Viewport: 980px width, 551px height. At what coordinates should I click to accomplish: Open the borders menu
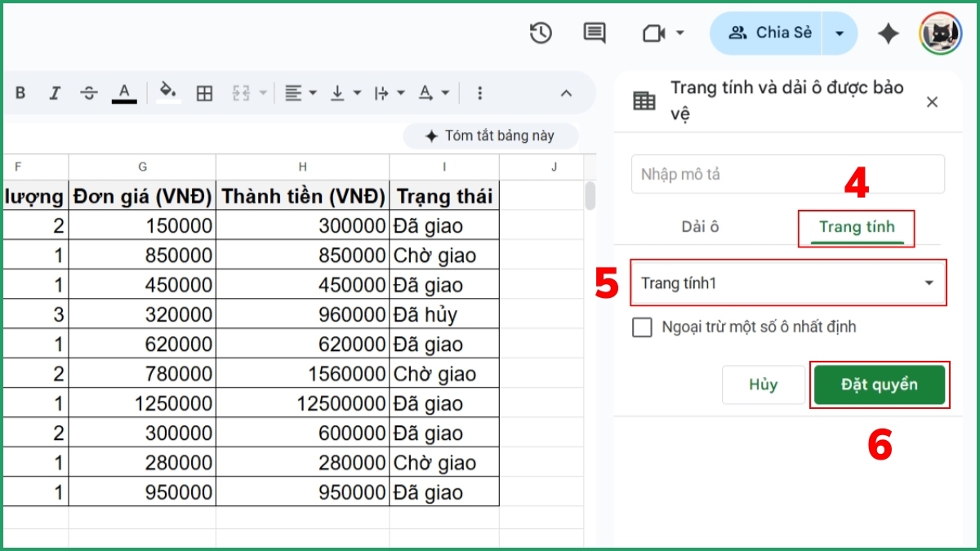(204, 93)
